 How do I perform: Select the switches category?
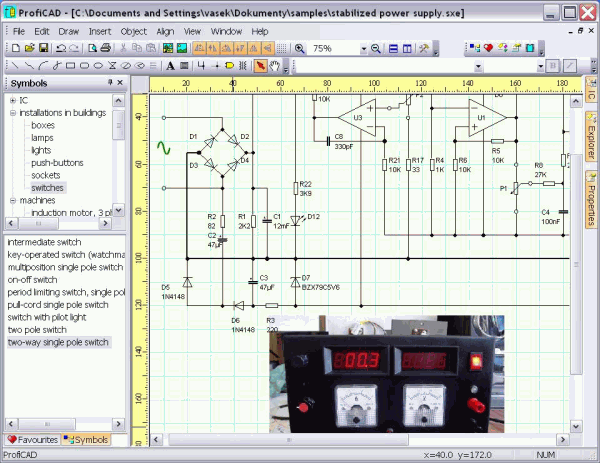coord(47,188)
